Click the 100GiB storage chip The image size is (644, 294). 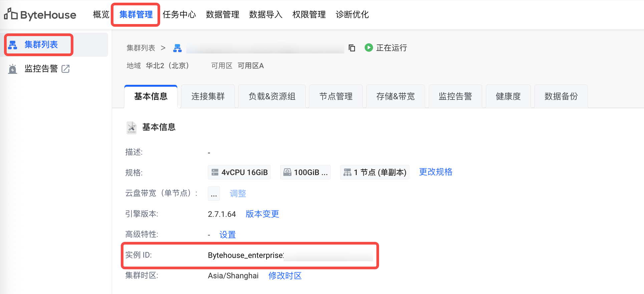point(305,172)
